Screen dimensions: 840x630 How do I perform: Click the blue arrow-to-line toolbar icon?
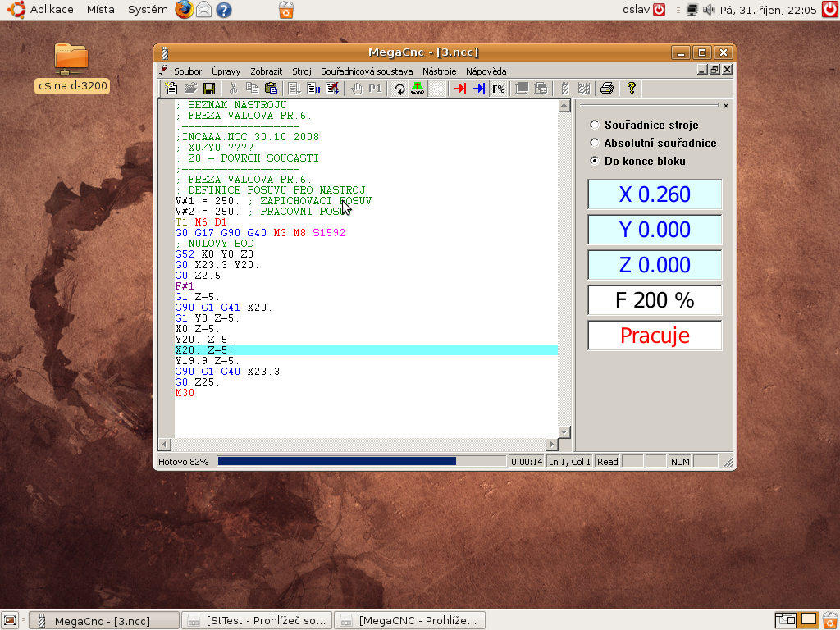point(479,89)
